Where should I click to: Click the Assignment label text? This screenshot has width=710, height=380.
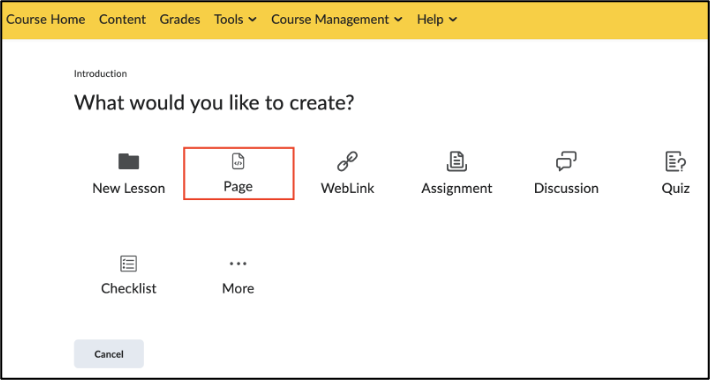point(456,188)
